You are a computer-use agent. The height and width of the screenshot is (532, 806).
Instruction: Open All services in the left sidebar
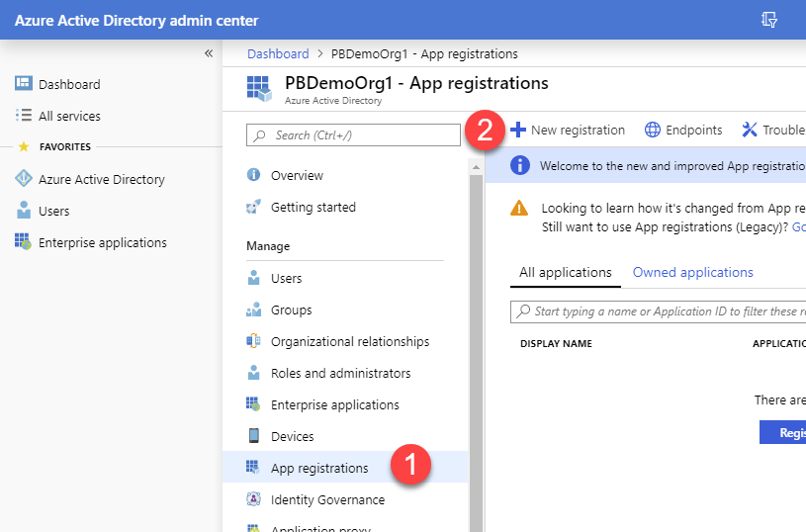[69, 116]
